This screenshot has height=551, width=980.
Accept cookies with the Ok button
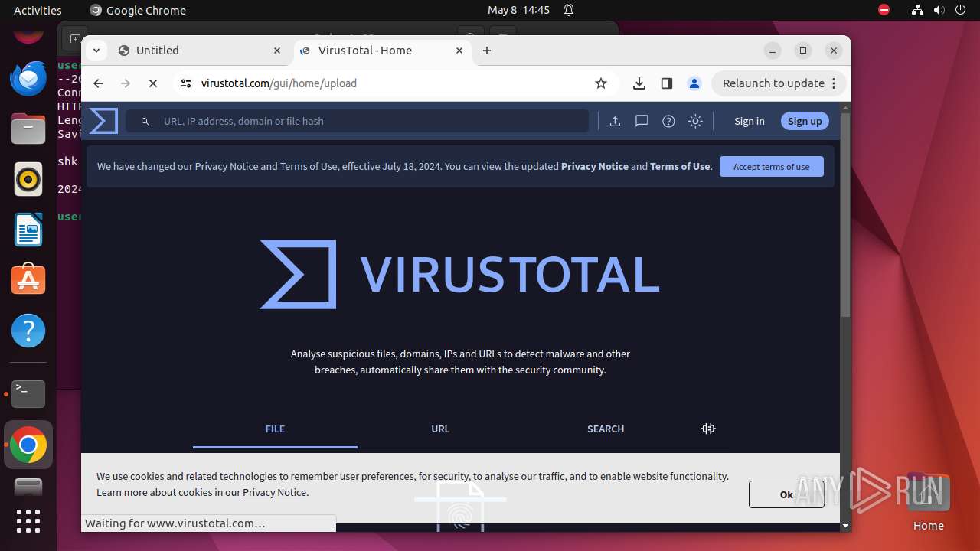tap(786, 494)
